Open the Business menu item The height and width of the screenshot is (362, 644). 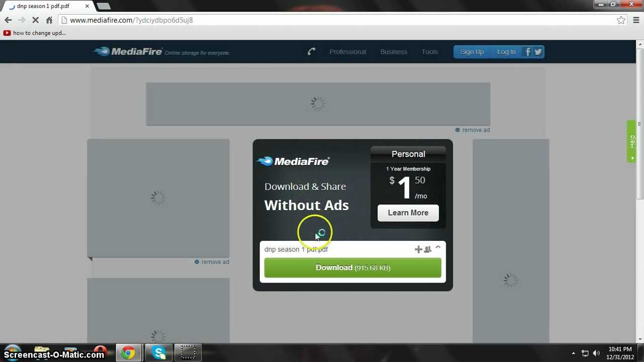coord(393,52)
